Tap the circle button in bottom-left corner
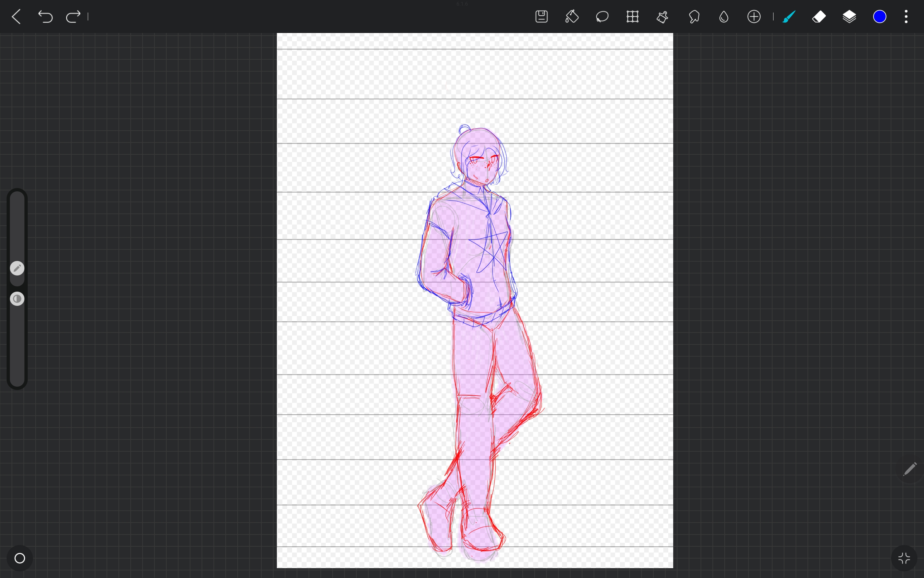Viewport: 924px width, 578px height. pyautogui.click(x=20, y=558)
